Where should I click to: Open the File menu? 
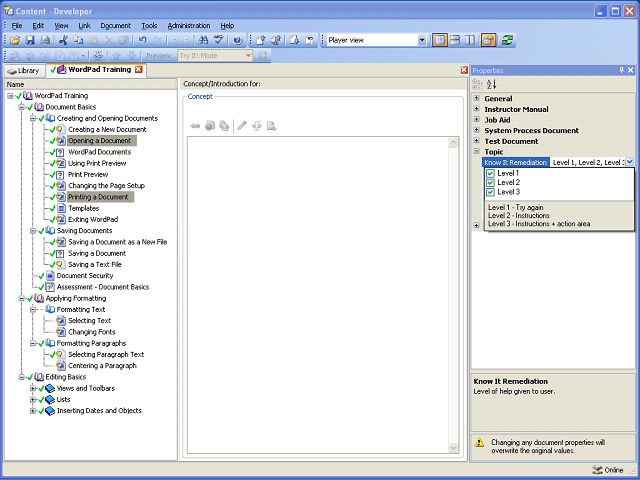click(x=17, y=26)
